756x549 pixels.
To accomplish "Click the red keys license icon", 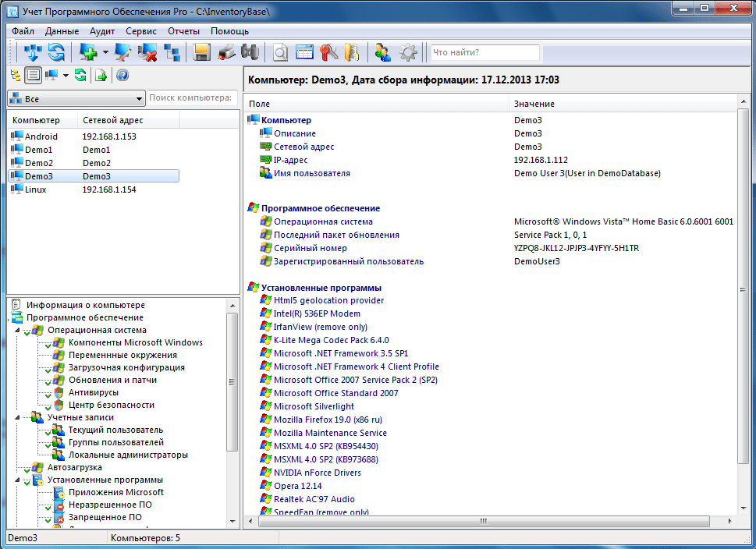I will pos(328,52).
